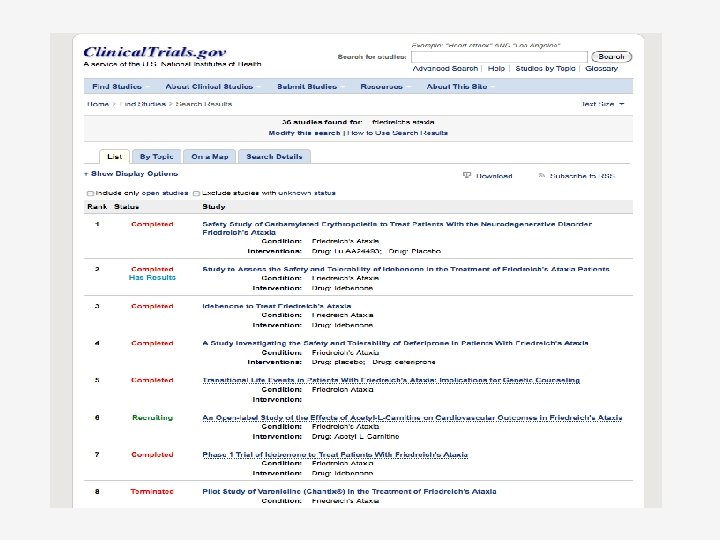Screen dimensions: 720x540
Task: Check Include only open studies
Action: (90, 193)
